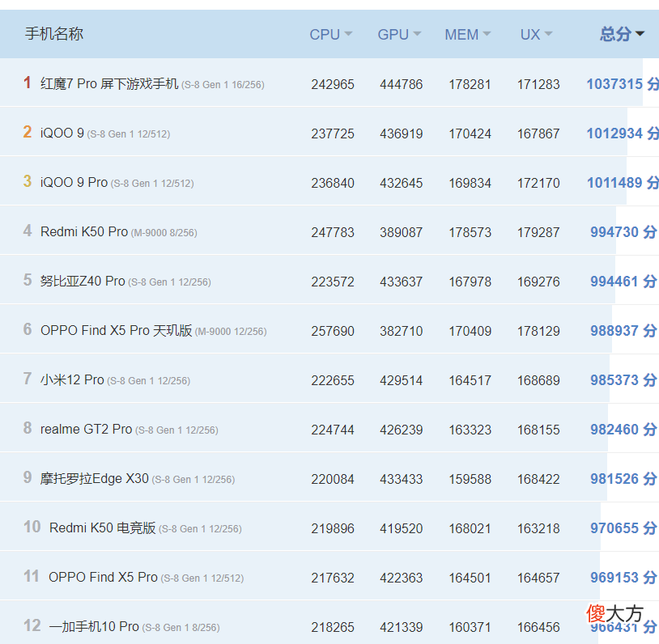Click GPU value 422363
This screenshot has width=659, height=644.
(x=401, y=578)
